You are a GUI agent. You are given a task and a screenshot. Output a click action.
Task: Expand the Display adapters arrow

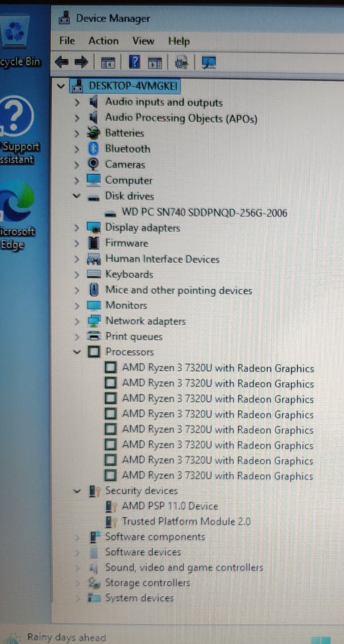[77, 228]
